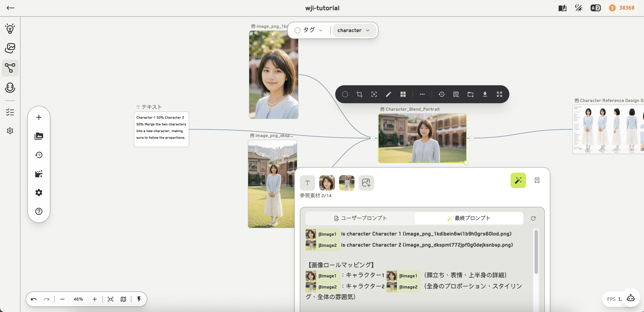Open the video clapperboard tool
The width and height of the screenshot is (644, 312).
pyautogui.click(x=39, y=174)
